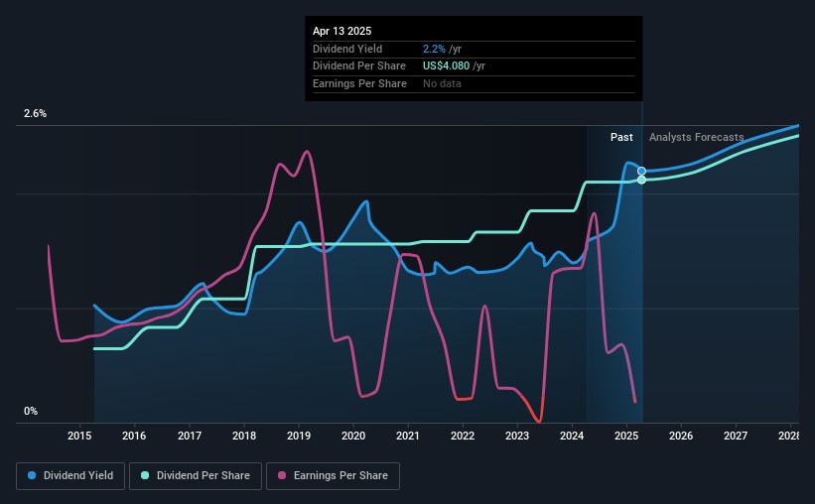Click the 2.6% y-axis label
The height and width of the screenshot is (504, 815).
click(x=36, y=114)
